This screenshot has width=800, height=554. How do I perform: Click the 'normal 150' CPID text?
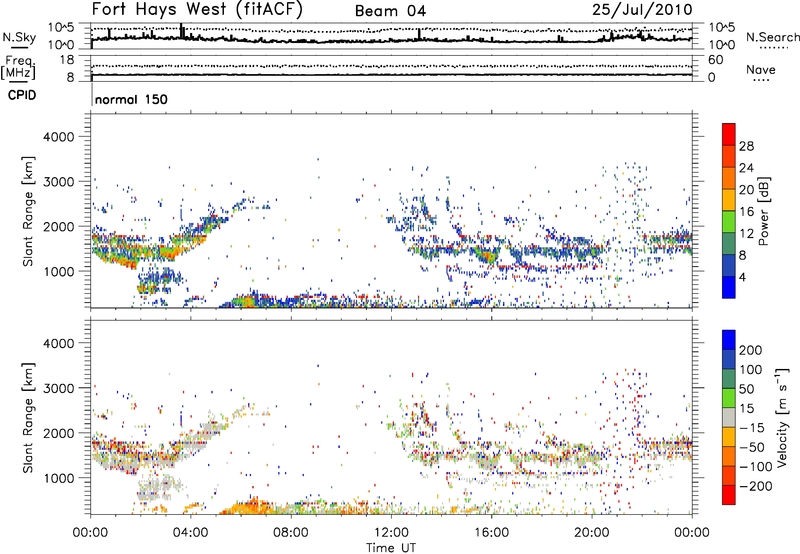pyautogui.click(x=131, y=99)
